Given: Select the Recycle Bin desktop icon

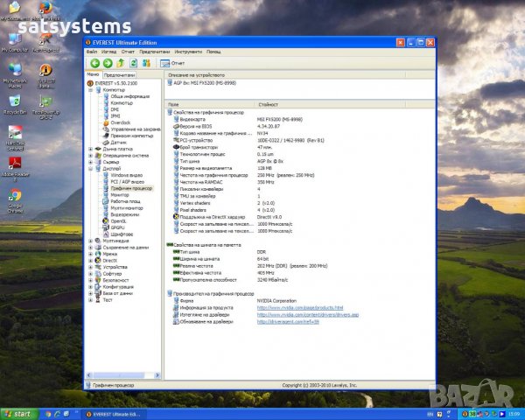Looking at the screenshot, I should [15, 102].
